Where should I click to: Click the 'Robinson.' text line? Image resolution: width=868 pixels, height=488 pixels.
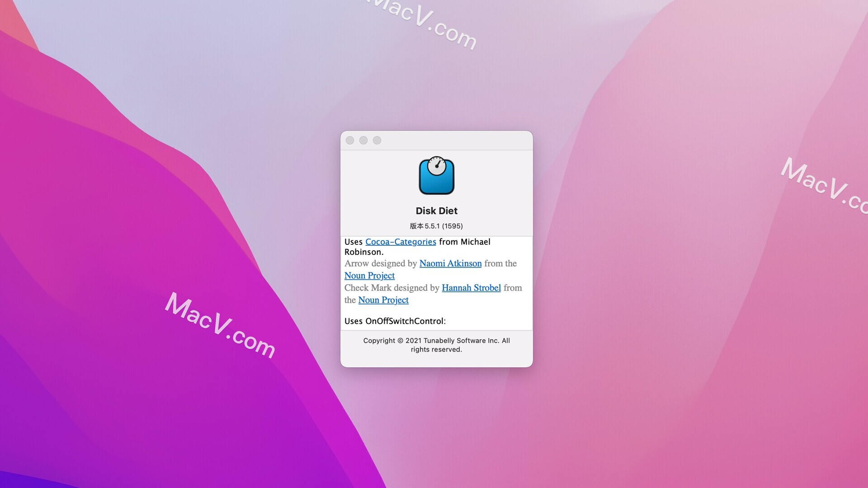pos(364,252)
